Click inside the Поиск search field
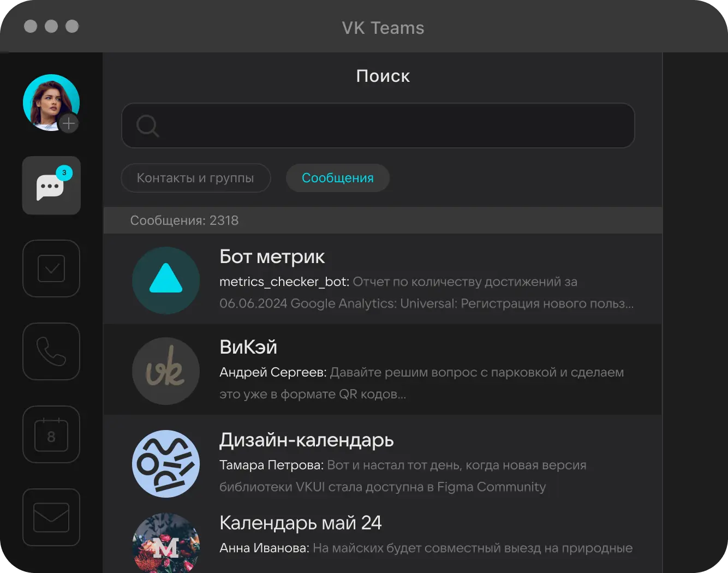Image resolution: width=728 pixels, height=573 pixels. coord(393,126)
